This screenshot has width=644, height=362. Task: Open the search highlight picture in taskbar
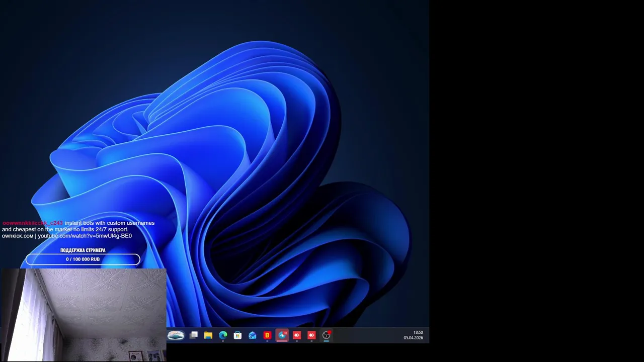pos(176,335)
